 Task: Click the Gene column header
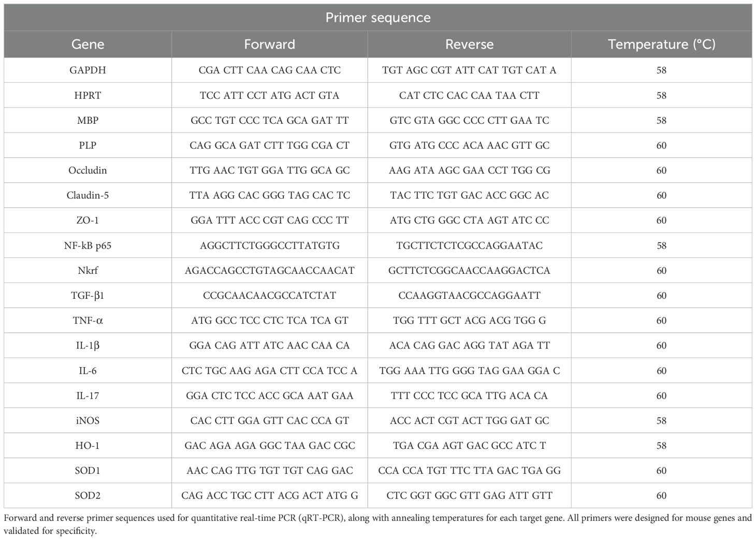tap(88, 45)
